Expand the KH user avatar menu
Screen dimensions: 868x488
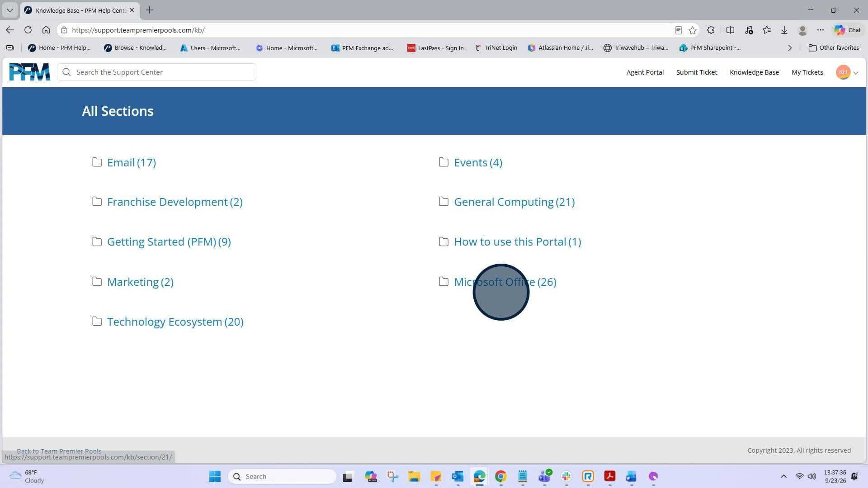click(x=847, y=72)
